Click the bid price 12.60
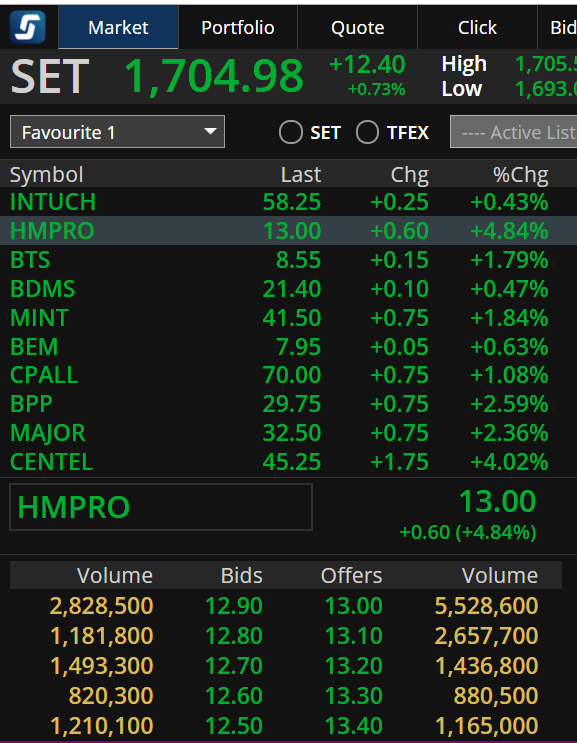Image resolution: width=577 pixels, height=743 pixels. pos(234,696)
